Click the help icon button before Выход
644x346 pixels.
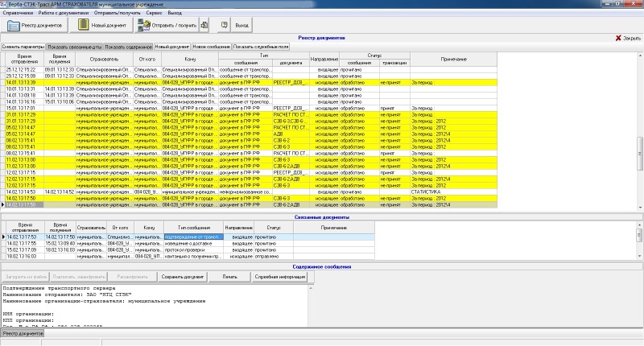224,25
